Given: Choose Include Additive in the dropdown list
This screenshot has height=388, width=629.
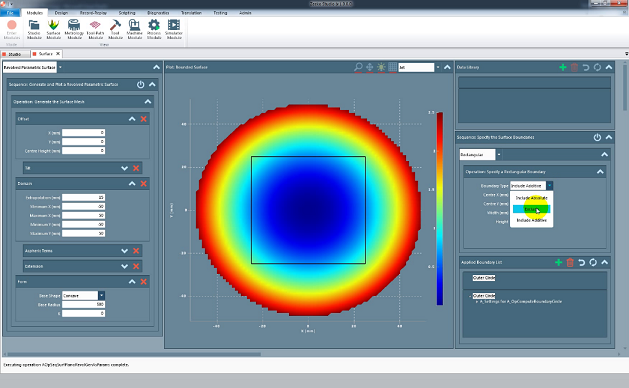Looking at the screenshot, I should [x=531, y=220].
